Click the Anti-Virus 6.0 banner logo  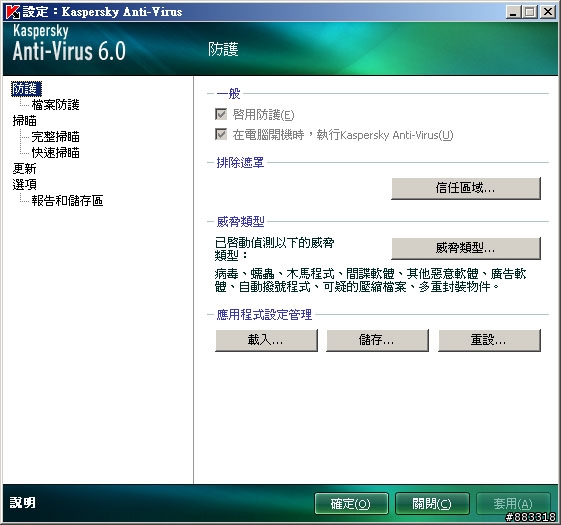(69, 43)
